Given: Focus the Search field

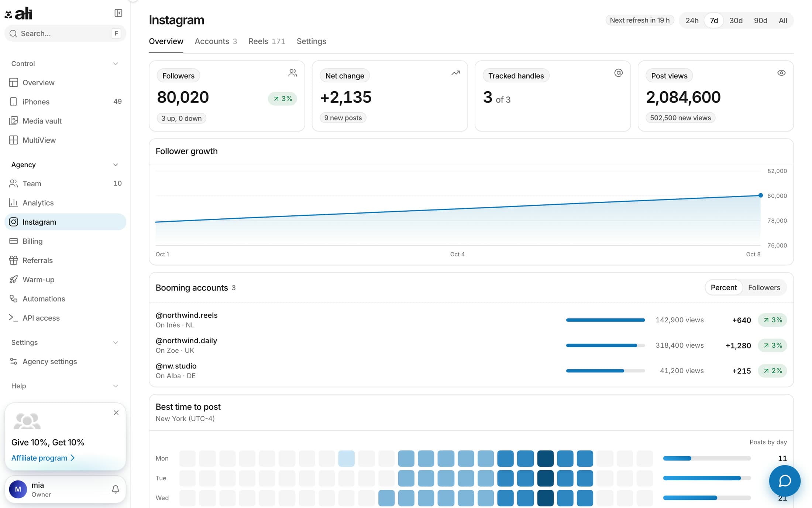Looking at the screenshot, I should [65, 34].
